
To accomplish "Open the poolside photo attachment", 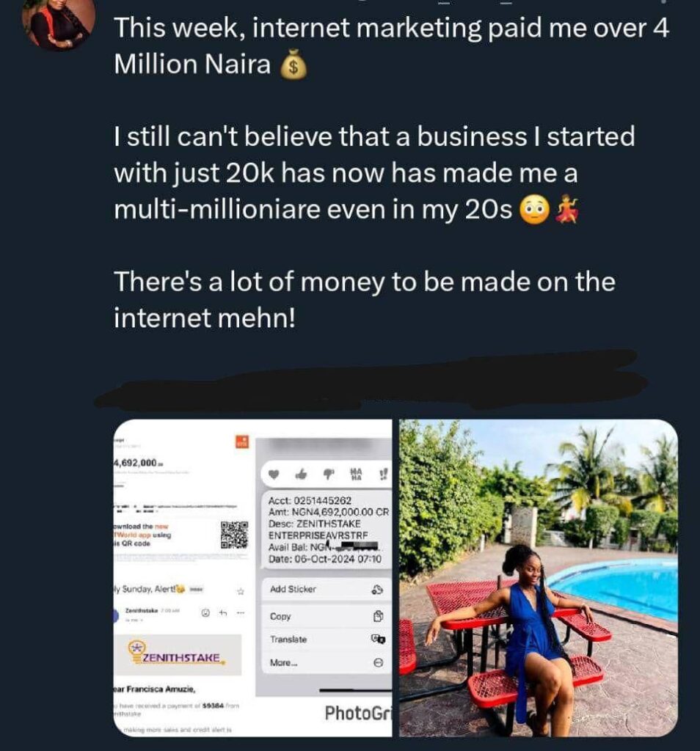I will 537,578.
